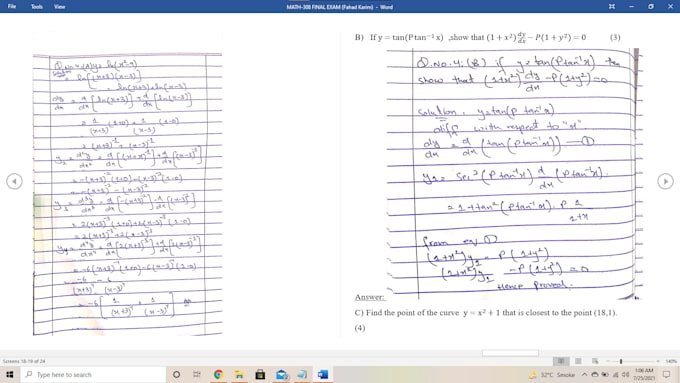Minimize the Word window
This screenshot has width=680, height=383.
click(631, 7)
